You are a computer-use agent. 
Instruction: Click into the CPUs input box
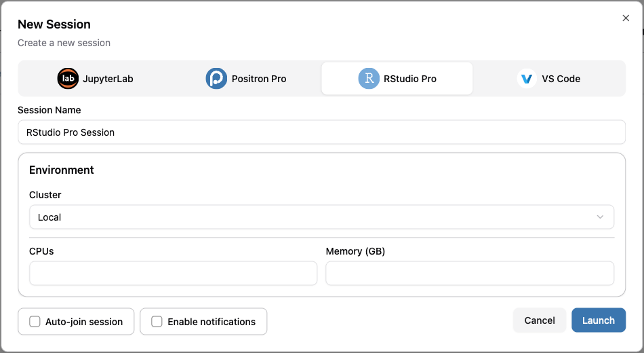173,273
